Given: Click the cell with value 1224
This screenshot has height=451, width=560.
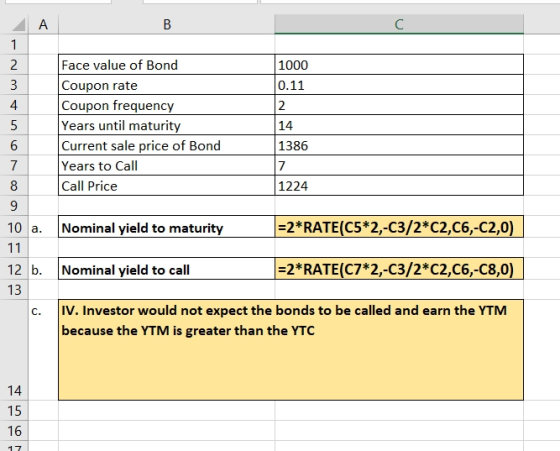Looking at the screenshot, I should click(x=399, y=185).
